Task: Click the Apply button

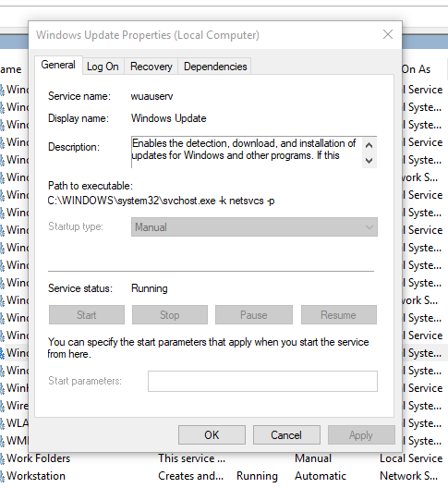Action: pyautogui.click(x=361, y=434)
